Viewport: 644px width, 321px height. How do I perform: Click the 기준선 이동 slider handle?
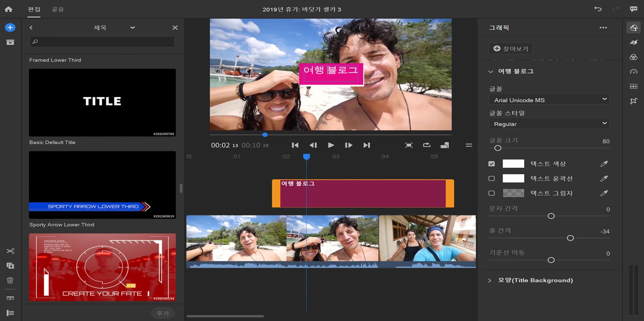551,260
